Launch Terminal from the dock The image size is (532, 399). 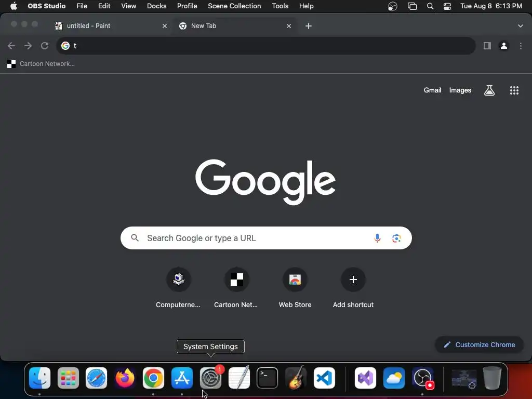(x=268, y=378)
